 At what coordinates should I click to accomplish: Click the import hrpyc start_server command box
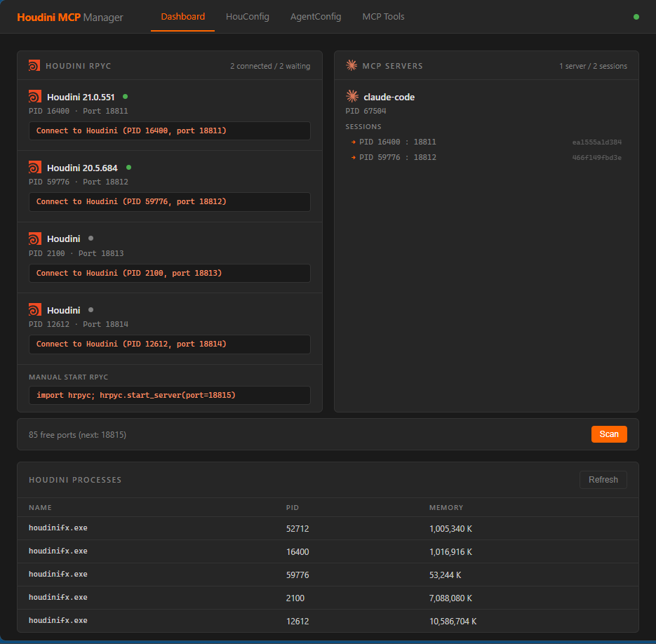click(x=170, y=395)
